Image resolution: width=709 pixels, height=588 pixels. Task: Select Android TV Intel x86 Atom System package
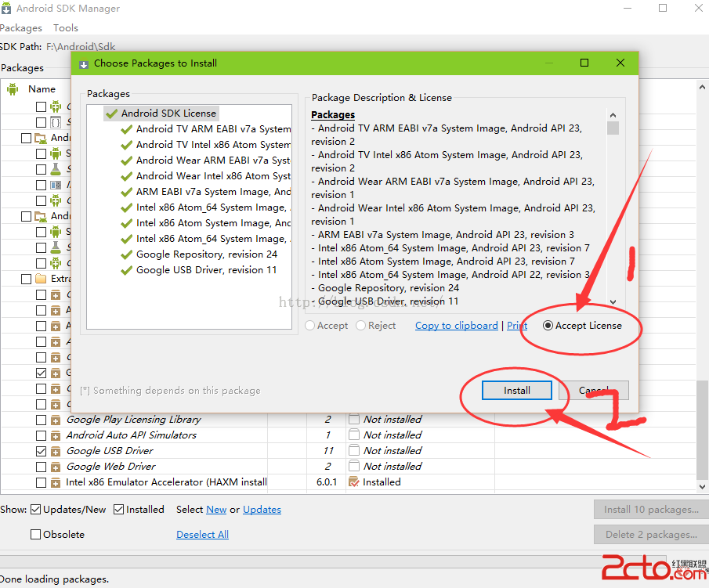pos(213,145)
